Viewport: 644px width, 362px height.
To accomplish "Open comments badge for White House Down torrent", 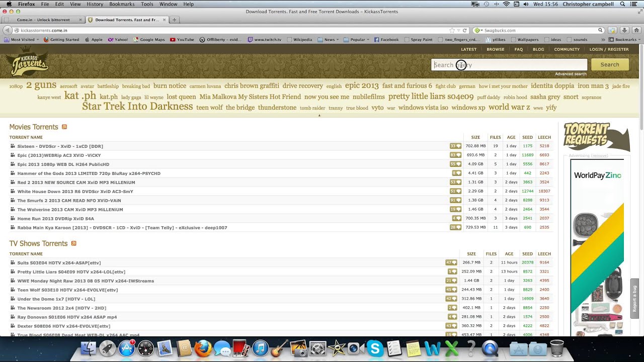I will pos(455,191).
